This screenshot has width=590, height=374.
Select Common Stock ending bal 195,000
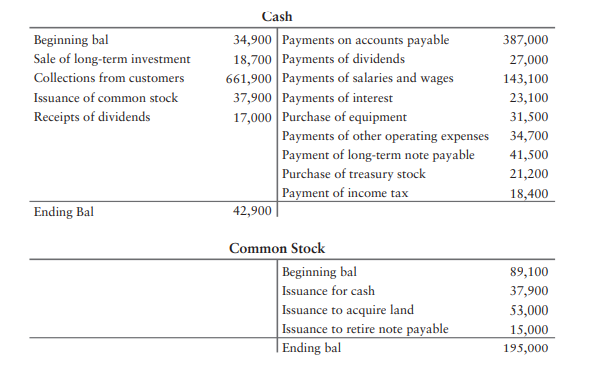tap(526, 348)
